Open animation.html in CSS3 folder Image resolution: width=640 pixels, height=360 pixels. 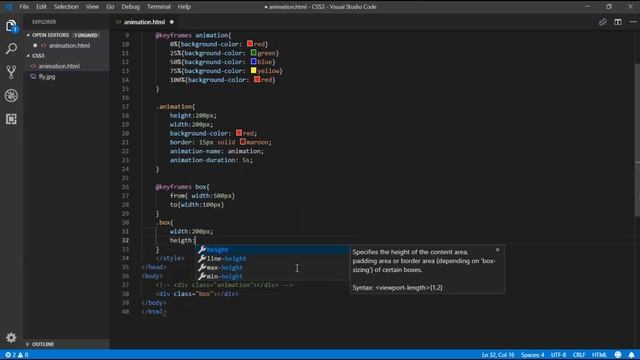pos(59,66)
